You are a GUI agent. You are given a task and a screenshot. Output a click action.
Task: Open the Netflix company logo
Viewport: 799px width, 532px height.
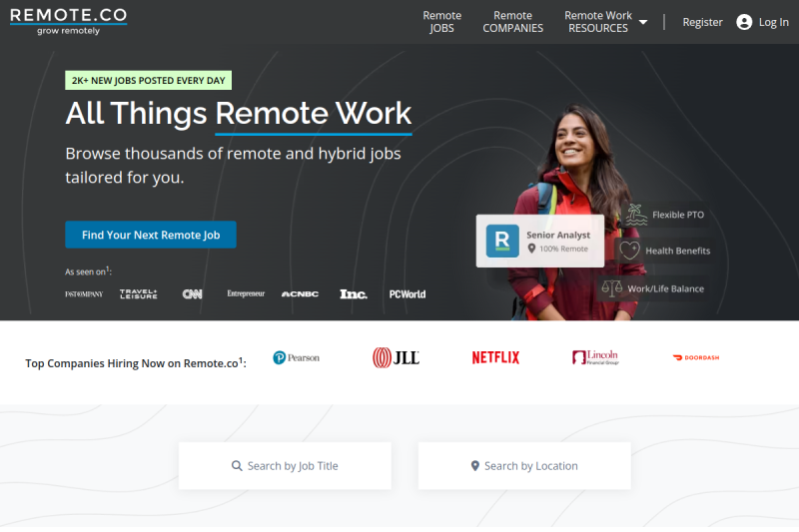point(495,357)
